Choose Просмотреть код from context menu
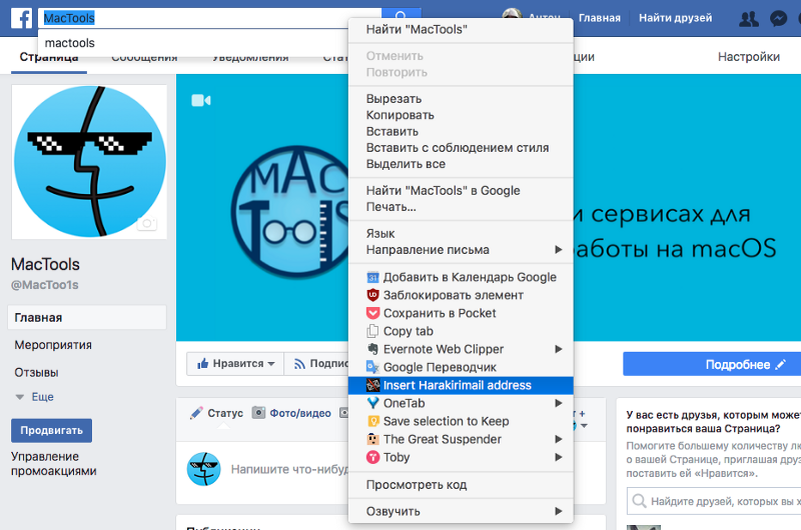801x530 pixels. (x=460, y=485)
